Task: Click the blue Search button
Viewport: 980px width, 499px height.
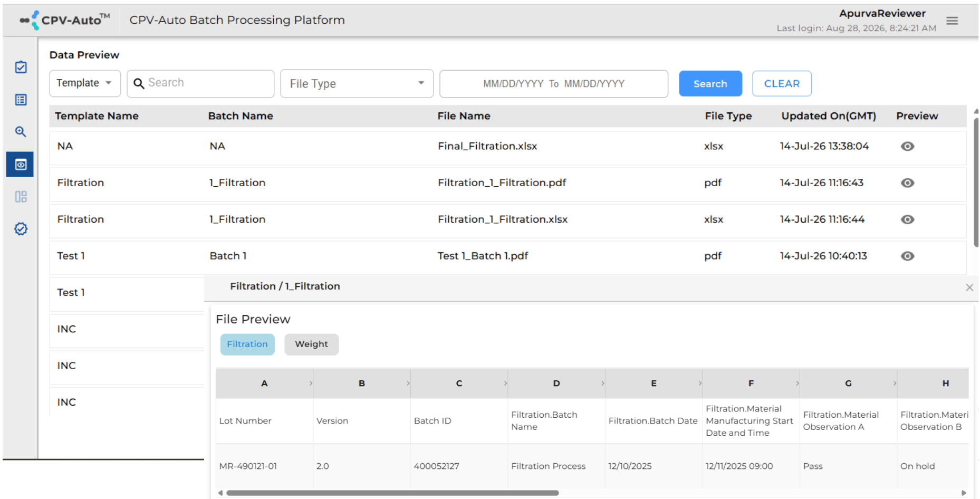Action: click(x=710, y=83)
